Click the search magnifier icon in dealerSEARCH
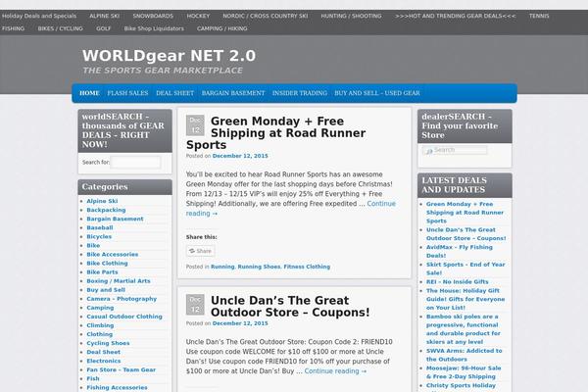 429,151
